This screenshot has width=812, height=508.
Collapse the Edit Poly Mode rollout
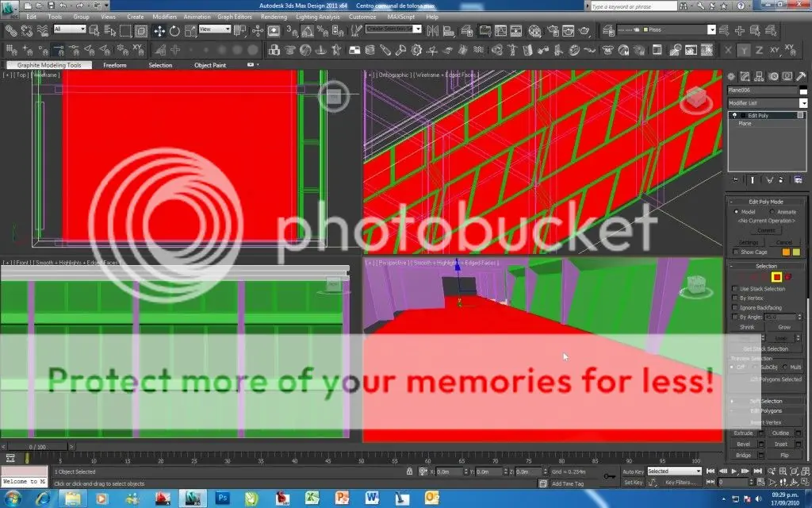tap(766, 202)
